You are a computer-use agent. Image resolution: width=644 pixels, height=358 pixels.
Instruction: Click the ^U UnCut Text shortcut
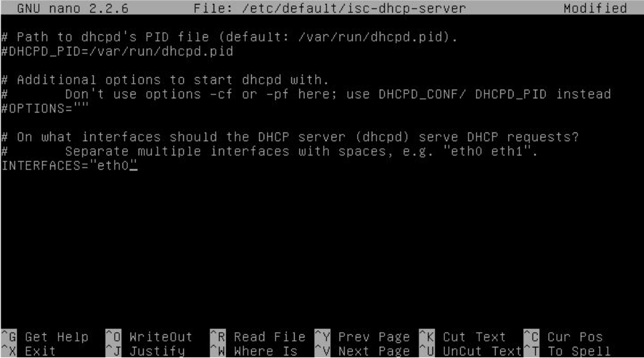pos(471,351)
